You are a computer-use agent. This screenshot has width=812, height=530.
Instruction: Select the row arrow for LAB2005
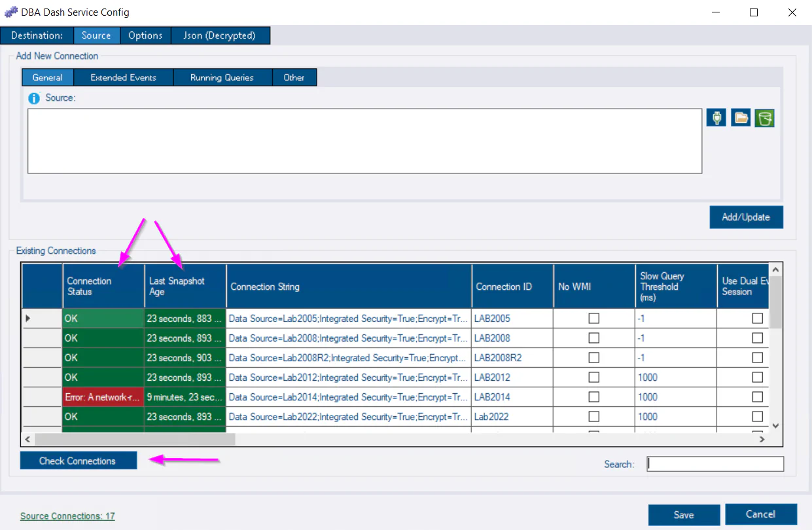coord(27,319)
